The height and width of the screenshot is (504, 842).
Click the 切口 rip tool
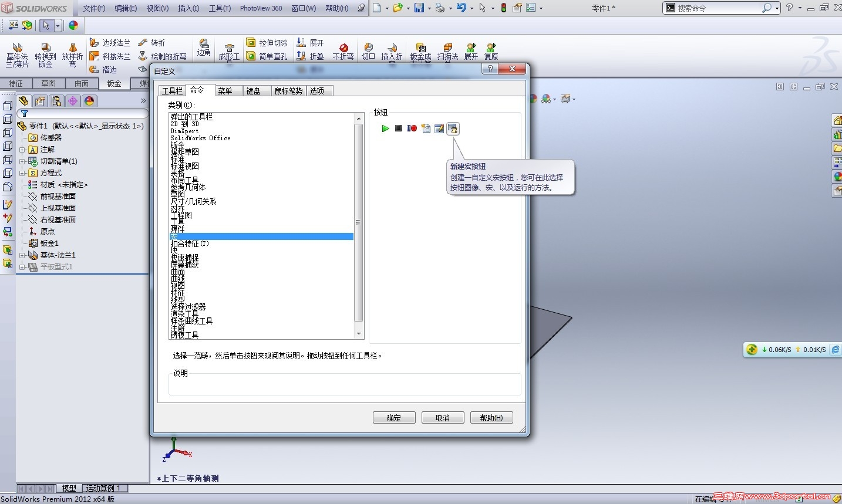(368, 52)
